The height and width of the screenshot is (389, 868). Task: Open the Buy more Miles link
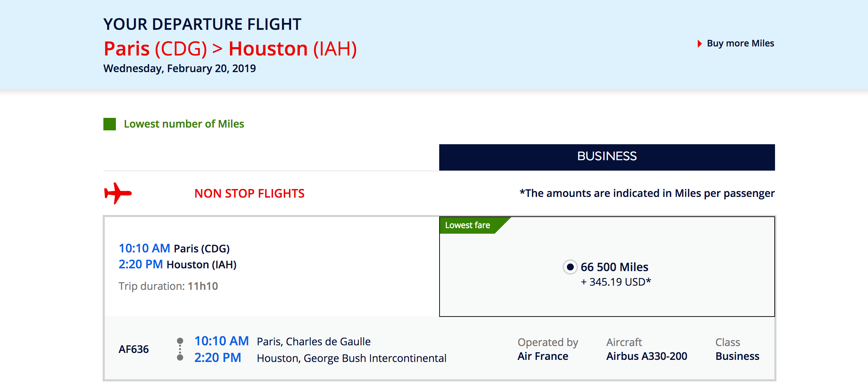[x=740, y=44]
